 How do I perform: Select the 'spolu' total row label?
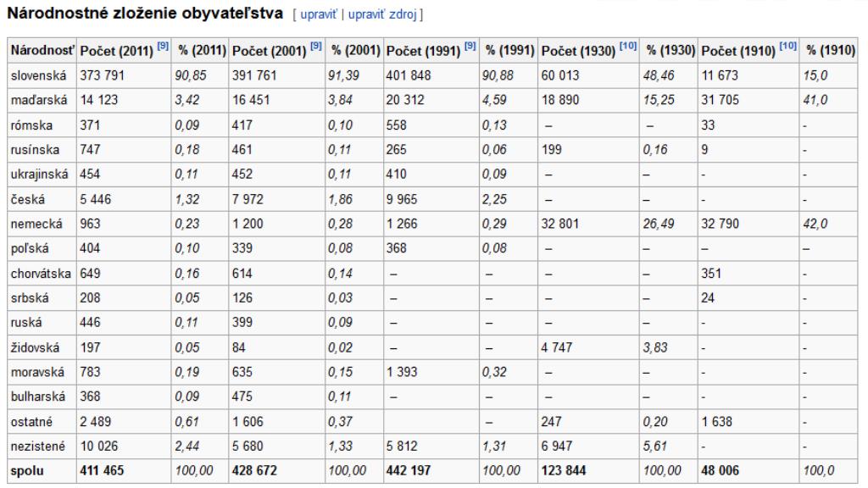pos(27,471)
